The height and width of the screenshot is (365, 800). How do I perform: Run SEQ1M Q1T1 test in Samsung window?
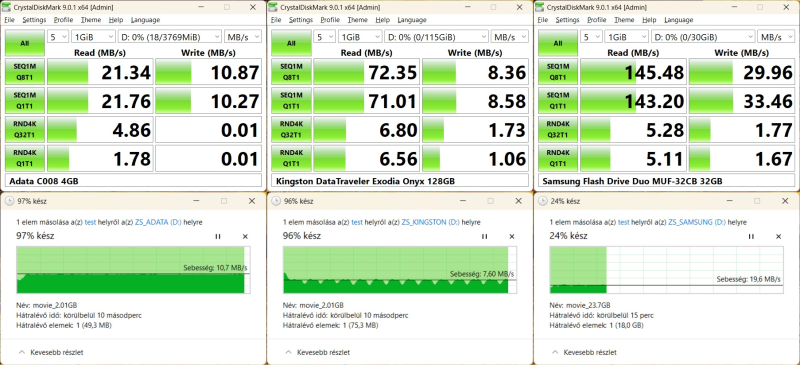(558, 101)
